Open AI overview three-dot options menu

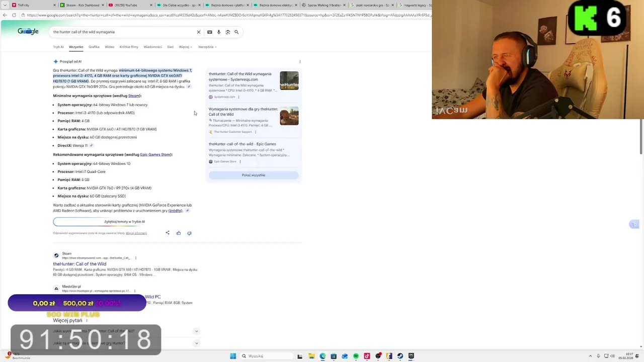[x=300, y=61]
